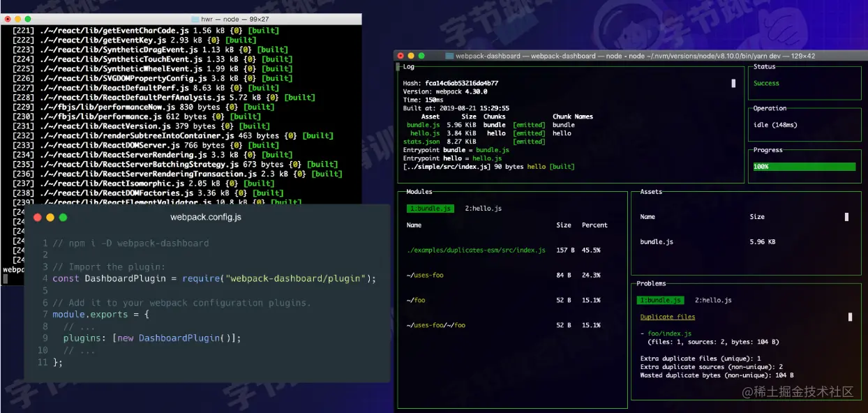Click the Built at 2019-08-21 line
The width and height of the screenshot is (868, 413).
point(456,108)
